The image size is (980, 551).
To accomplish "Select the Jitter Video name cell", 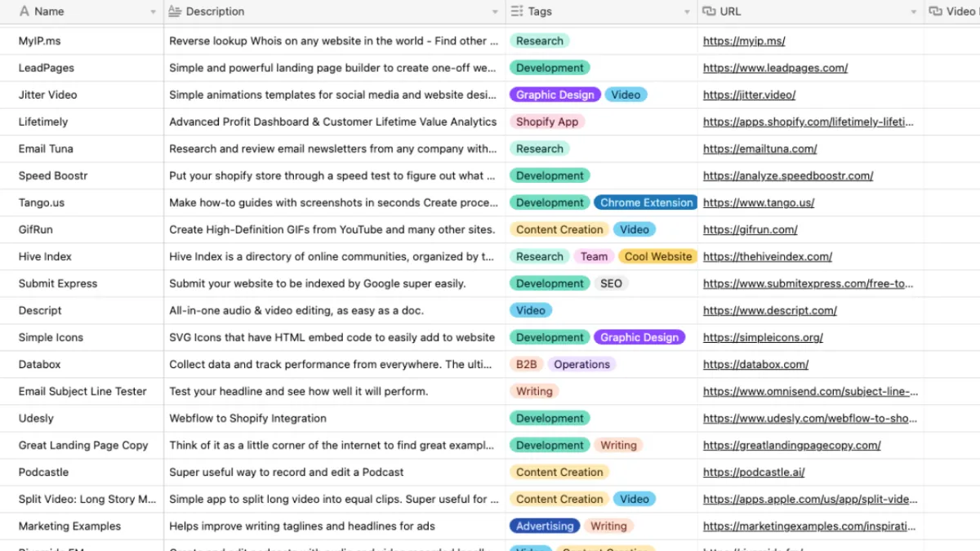I will pyautogui.click(x=82, y=95).
